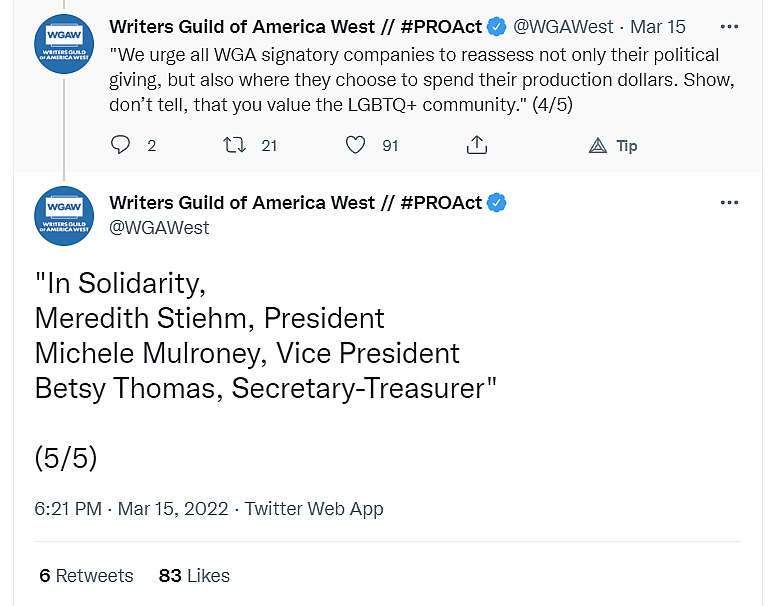
Task: Click the @WGAWest handle above "In Solidarity"
Action: coord(159,228)
